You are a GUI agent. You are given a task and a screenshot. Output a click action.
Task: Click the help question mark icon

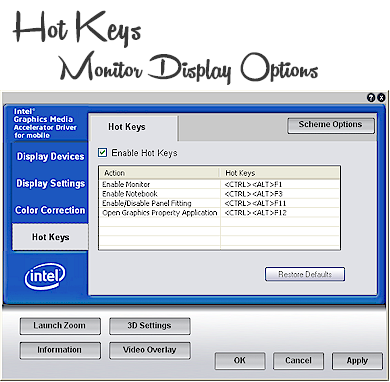(371, 98)
